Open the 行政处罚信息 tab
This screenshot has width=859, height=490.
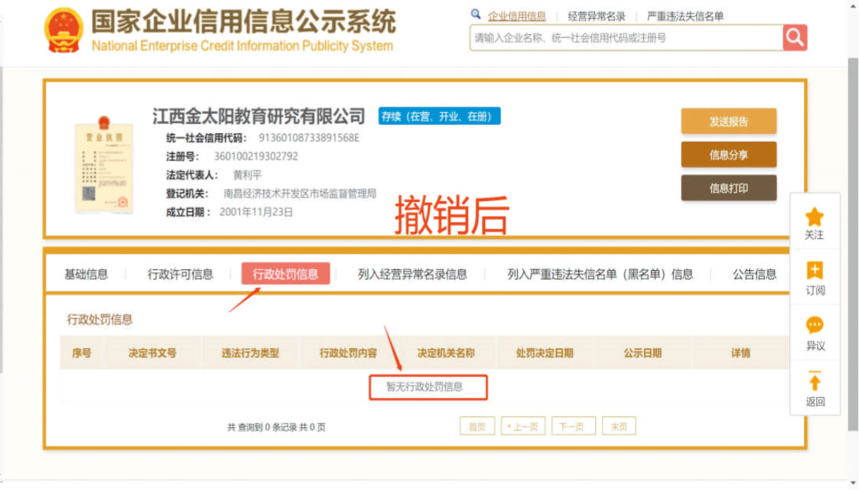click(285, 274)
